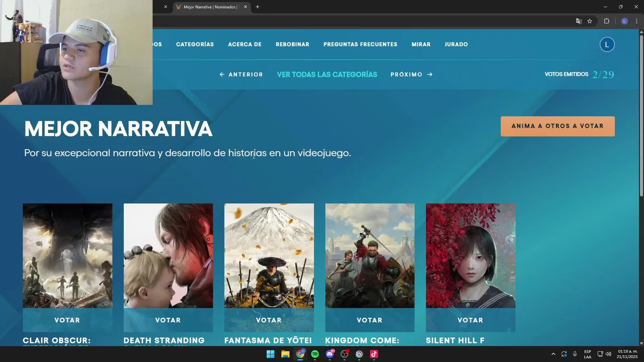Open the ACERCA DE menu item

[x=245, y=44]
